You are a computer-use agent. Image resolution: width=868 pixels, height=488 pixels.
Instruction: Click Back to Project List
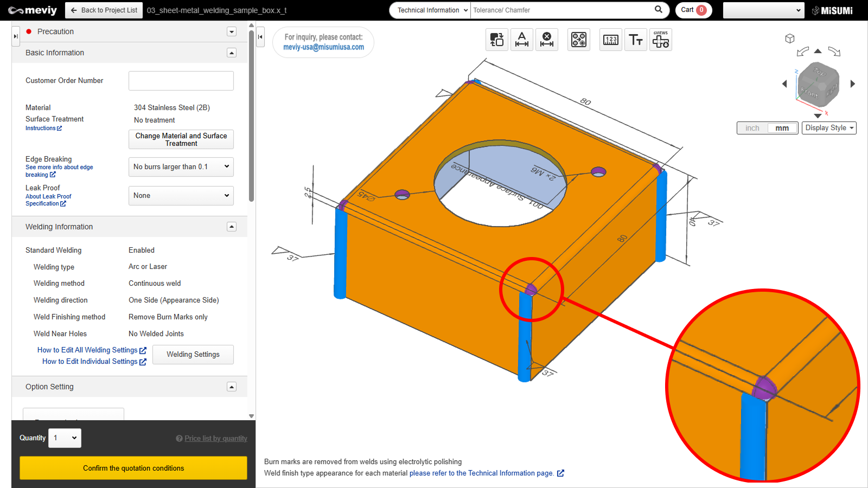[104, 10]
